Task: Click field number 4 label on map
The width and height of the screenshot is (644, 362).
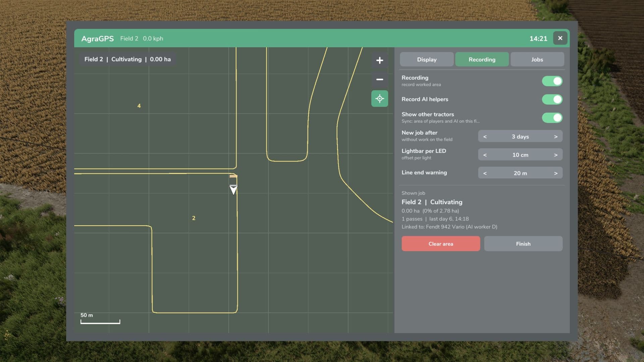Action: coord(139,106)
